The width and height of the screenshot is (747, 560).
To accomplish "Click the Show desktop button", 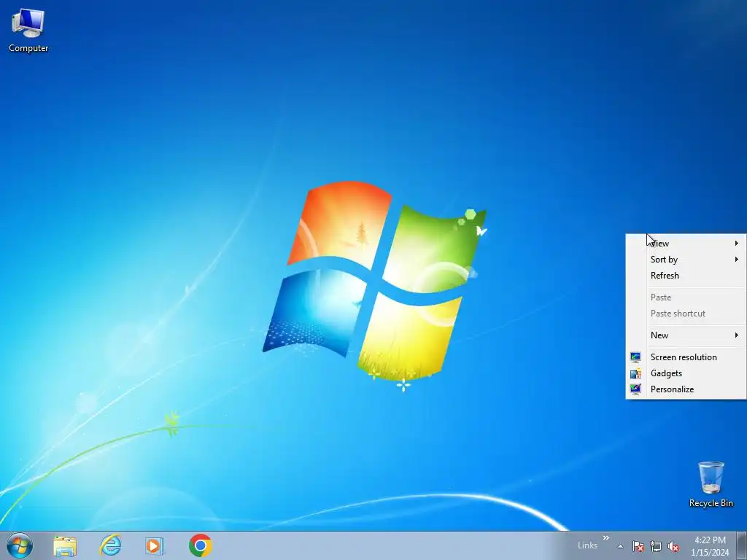I will [x=742, y=545].
